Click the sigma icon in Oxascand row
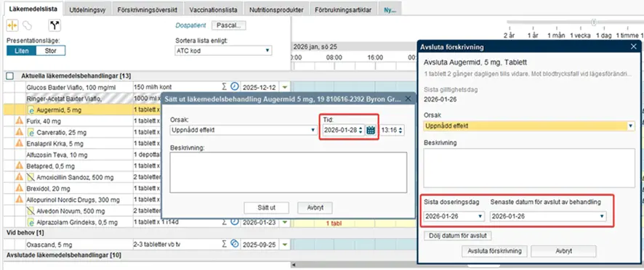Viewport: 644px width, 270px height. coord(224,244)
